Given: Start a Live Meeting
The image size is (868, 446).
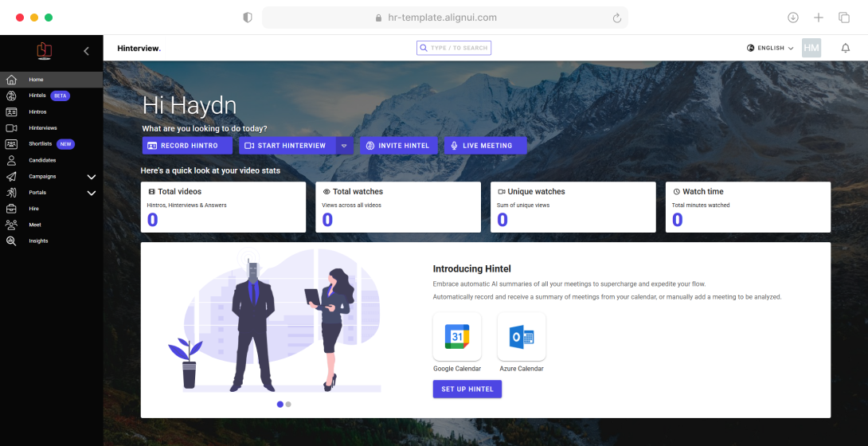Looking at the screenshot, I should (x=485, y=146).
